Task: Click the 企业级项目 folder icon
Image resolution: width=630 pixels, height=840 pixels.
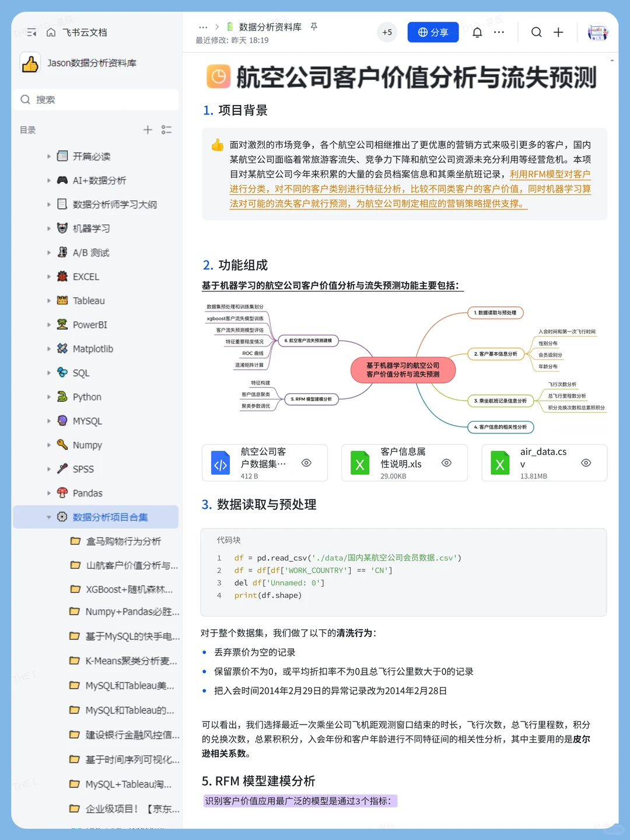Action: click(75, 808)
